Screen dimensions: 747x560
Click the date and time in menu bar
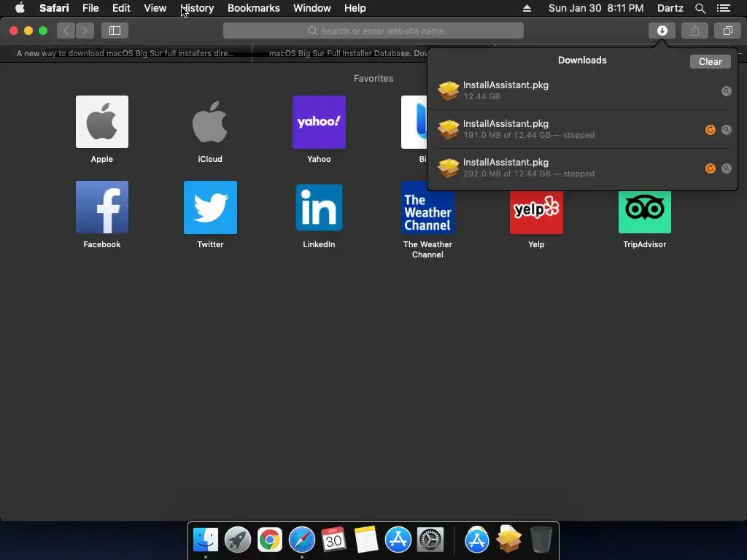pos(595,8)
